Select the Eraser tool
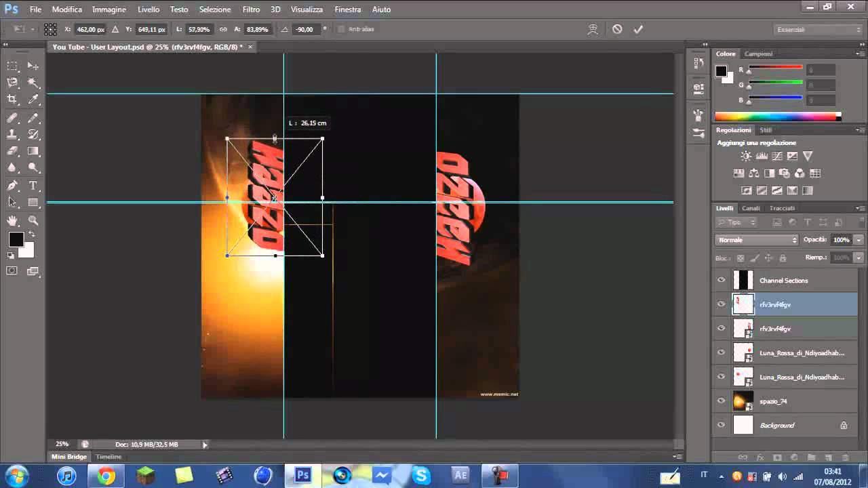 point(12,151)
